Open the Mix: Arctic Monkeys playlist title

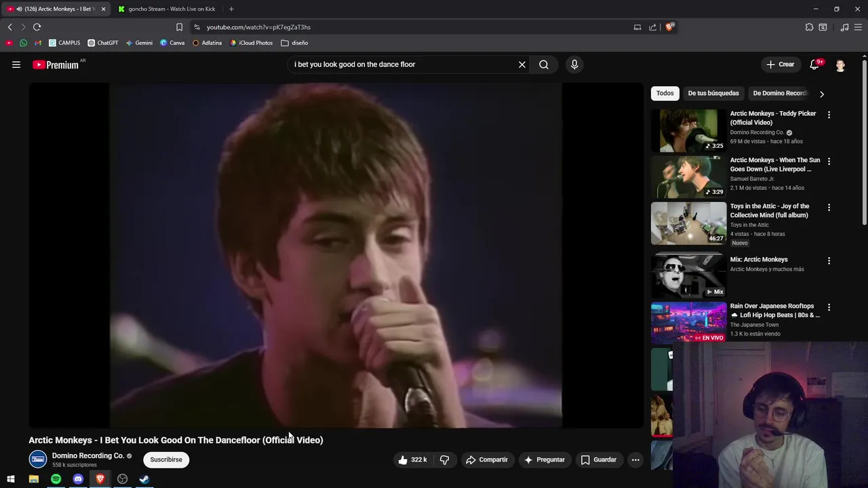click(x=759, y=260)
